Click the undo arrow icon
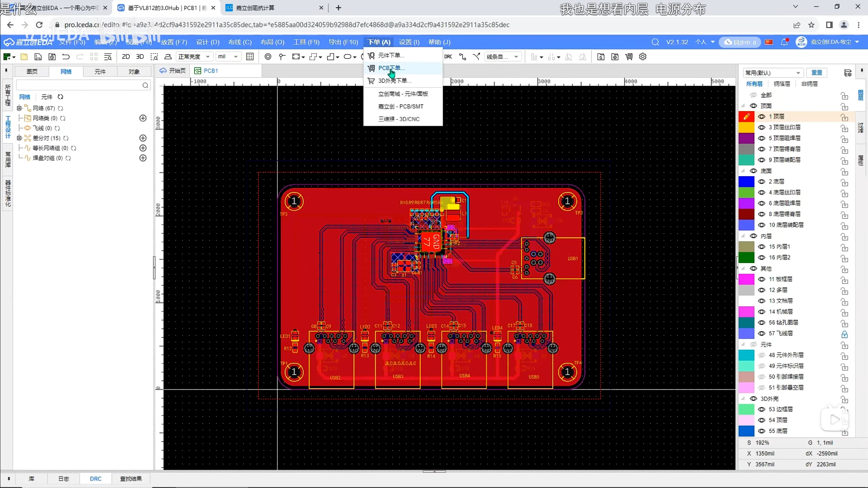The height and width of the screenshot is (488, 868). (66, 57)
